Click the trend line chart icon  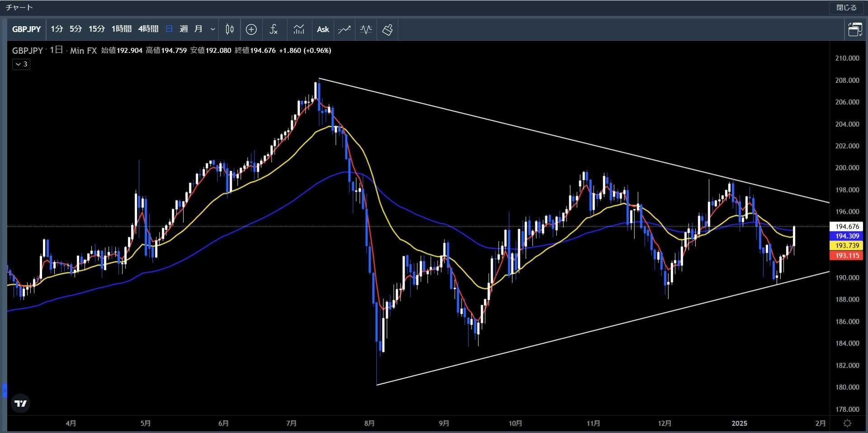pos(344,29)
